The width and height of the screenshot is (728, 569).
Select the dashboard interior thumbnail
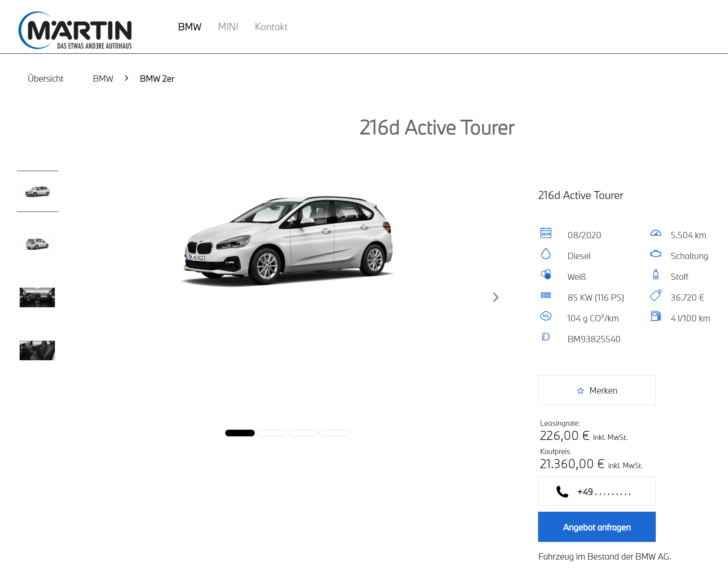[37, 297]
